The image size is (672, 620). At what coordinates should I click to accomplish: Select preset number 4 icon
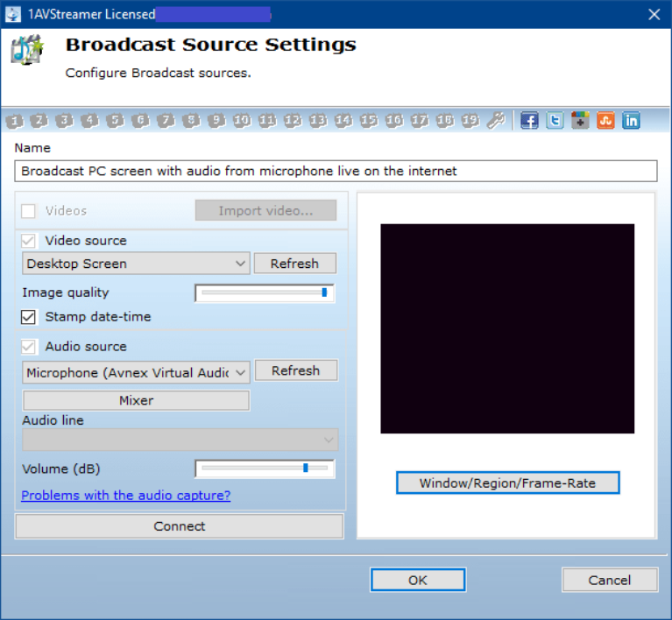click(x=89, y=121)
